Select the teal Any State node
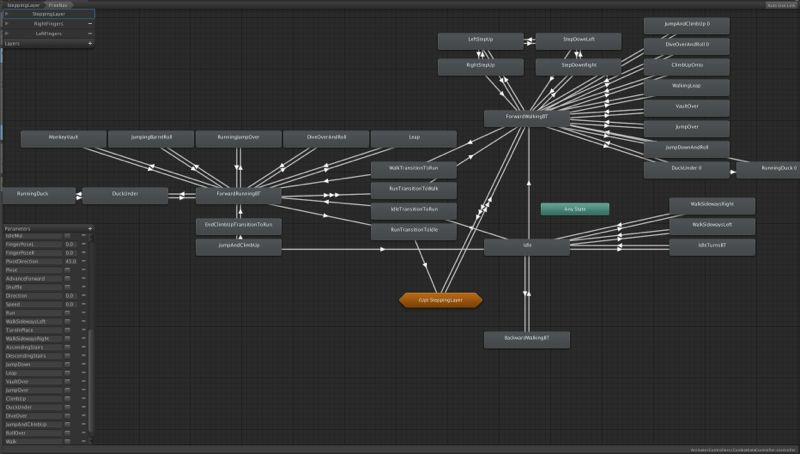Viewport: 800px width, 454px height. 574,209
